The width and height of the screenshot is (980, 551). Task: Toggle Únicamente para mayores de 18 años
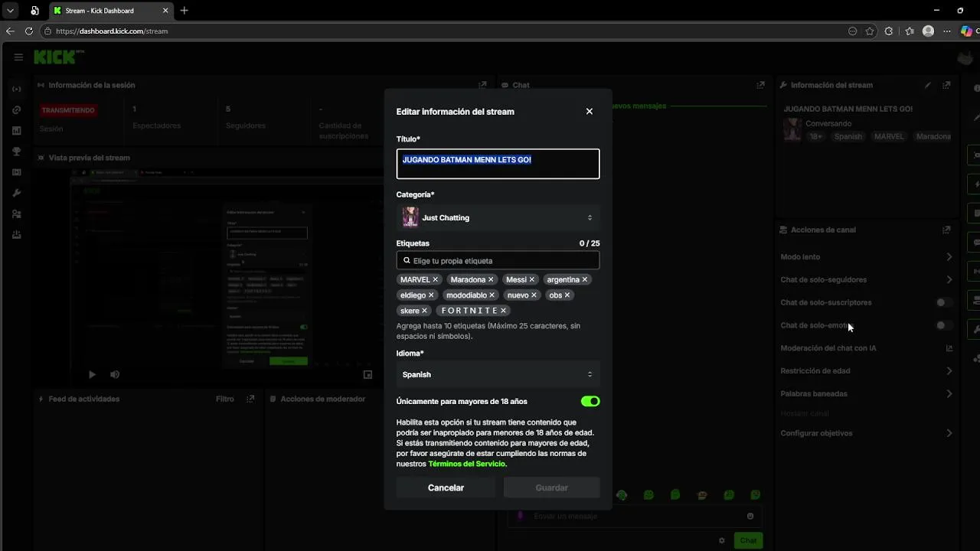pyautogui.click(x=590, y=401)
